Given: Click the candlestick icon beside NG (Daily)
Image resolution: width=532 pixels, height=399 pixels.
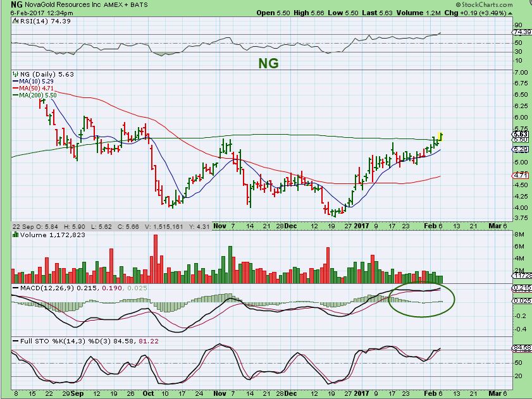Looking at the screenshot, I should (16, 74).
